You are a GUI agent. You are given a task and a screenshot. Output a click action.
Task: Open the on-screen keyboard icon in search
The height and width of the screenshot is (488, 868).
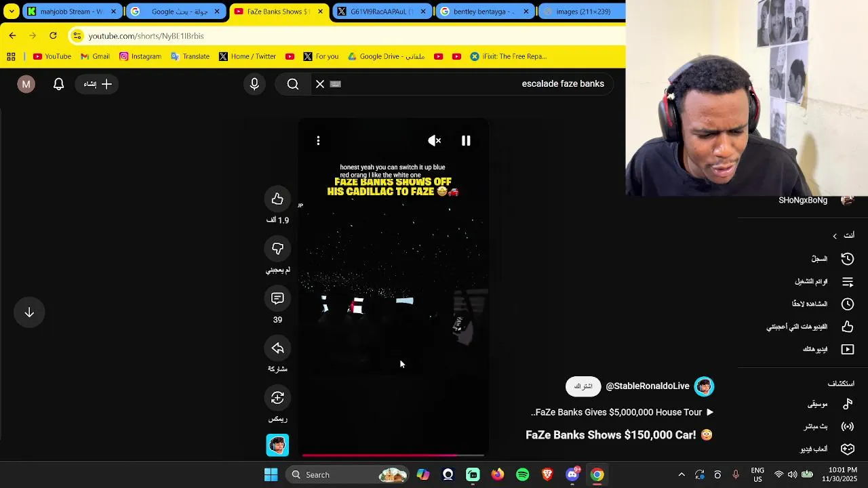pyautogui.click(x=336, y=84)
